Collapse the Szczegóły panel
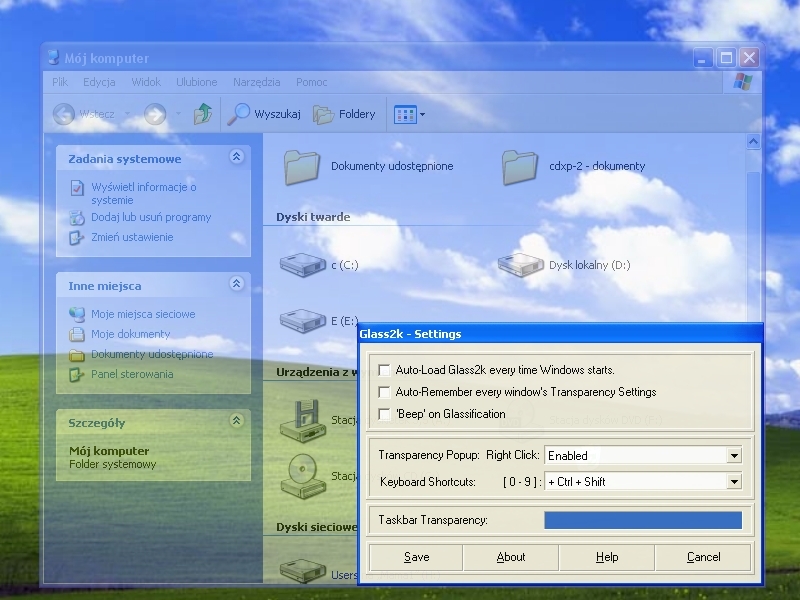The width and height of the screenshot is (800, 600). 236,420
